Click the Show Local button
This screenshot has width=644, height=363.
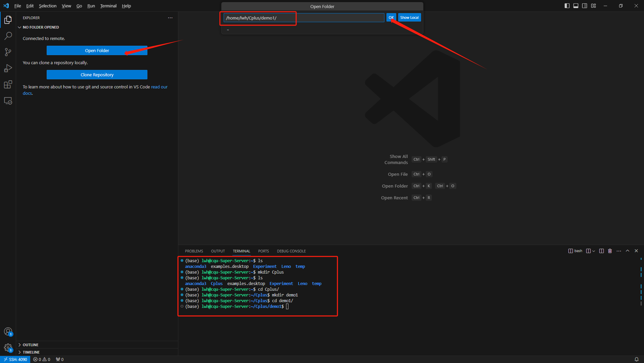point(409,17)
